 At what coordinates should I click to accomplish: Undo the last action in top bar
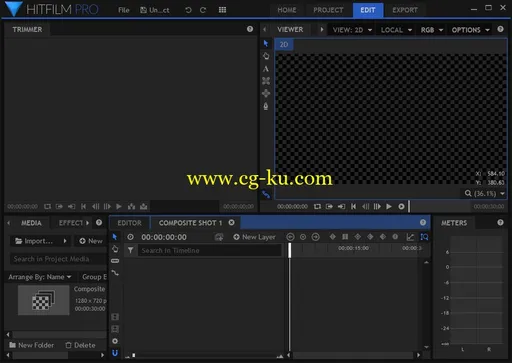point(188,10)
